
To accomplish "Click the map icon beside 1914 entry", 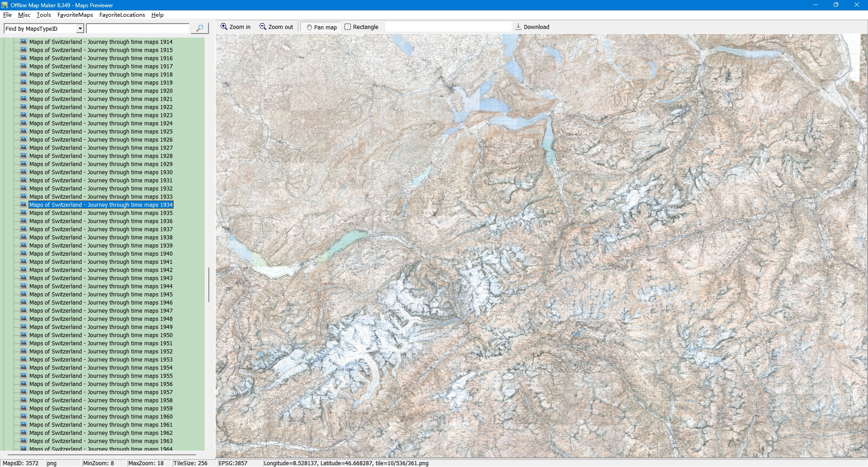I will point(24,42).
